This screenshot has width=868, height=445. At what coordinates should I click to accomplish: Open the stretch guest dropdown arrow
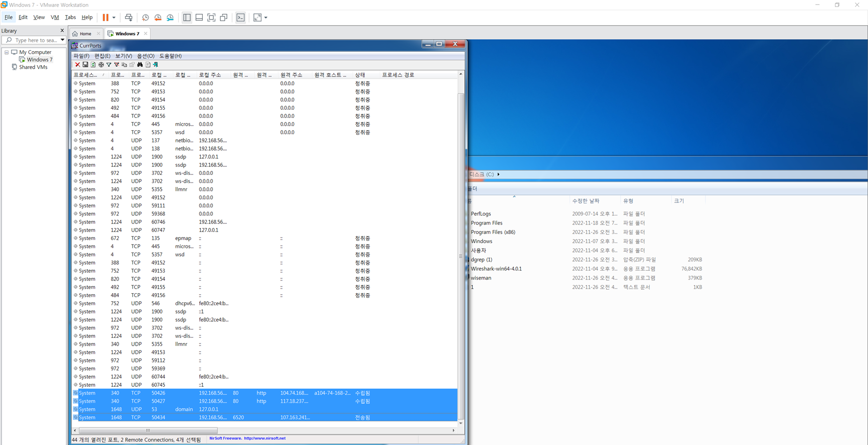pos(266,18)
